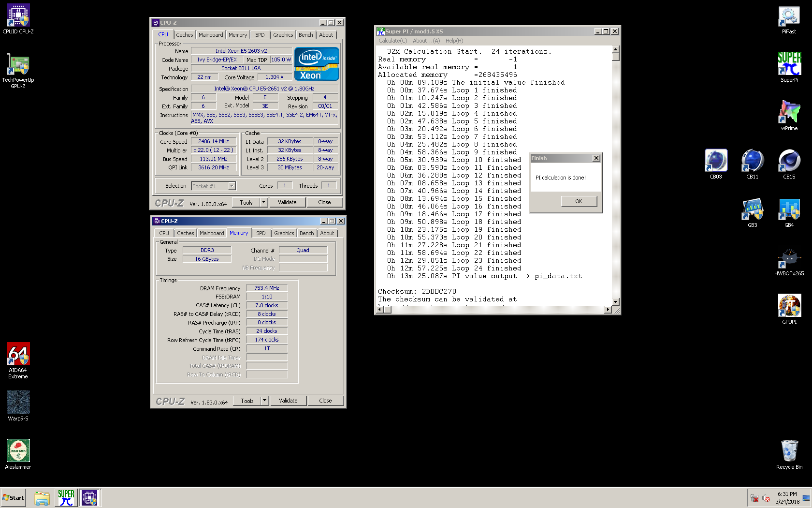The width and height of the screenshot is (812, 508).
Task: Open SPD tab in top CPU-Z window
Action: tap(260, 35)
